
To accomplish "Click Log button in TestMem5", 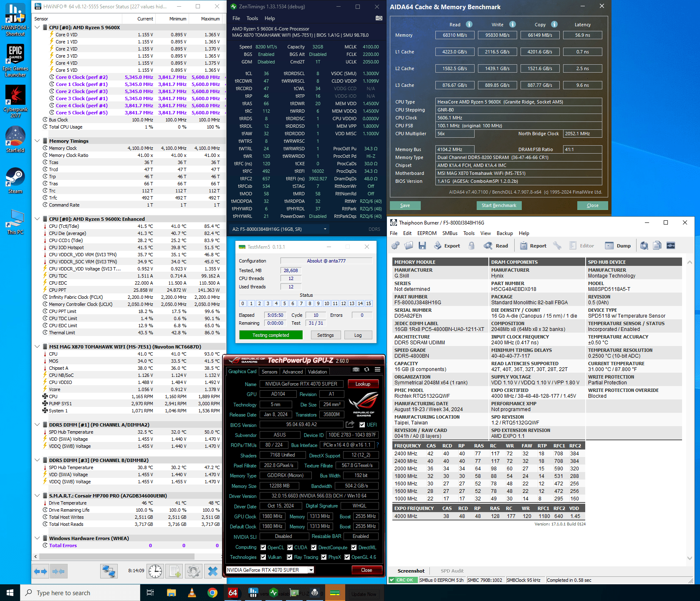I will coord(358,335).
